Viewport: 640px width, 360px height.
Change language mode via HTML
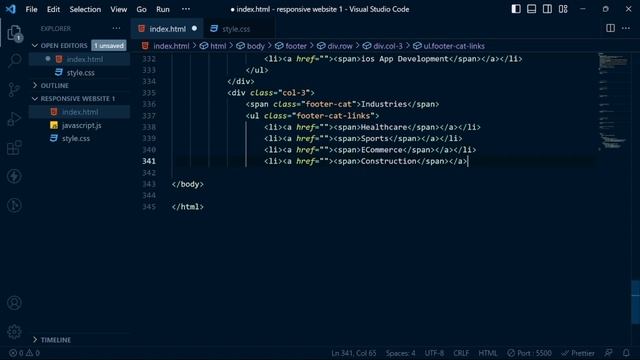click(x=488, y=353)
